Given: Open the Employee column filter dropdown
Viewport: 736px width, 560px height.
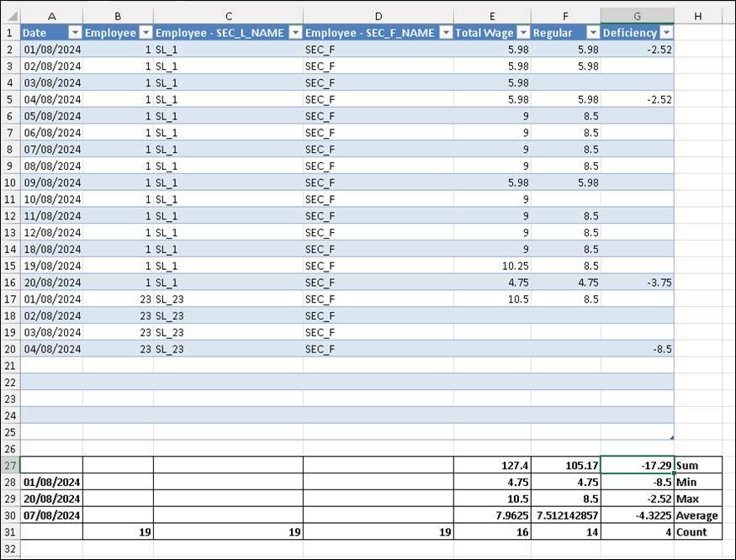Looking at the screenshot, I should [x=146, y=33].
